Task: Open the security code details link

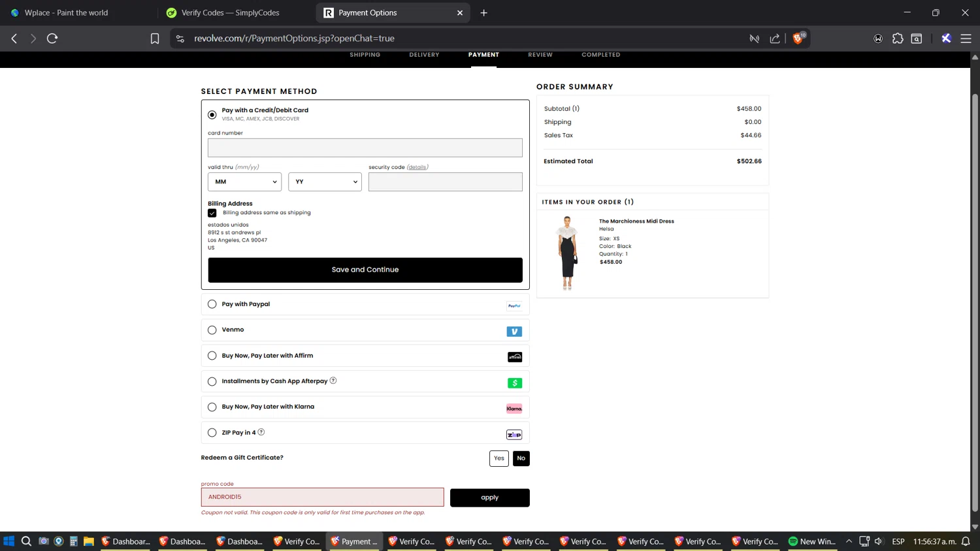Action: (x=417, y=167)
